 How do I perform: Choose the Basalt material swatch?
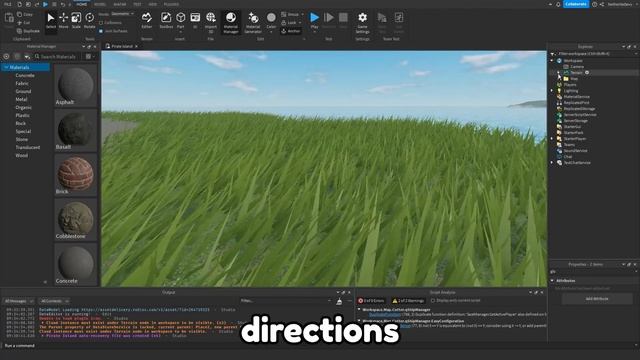tap(76, 130)
